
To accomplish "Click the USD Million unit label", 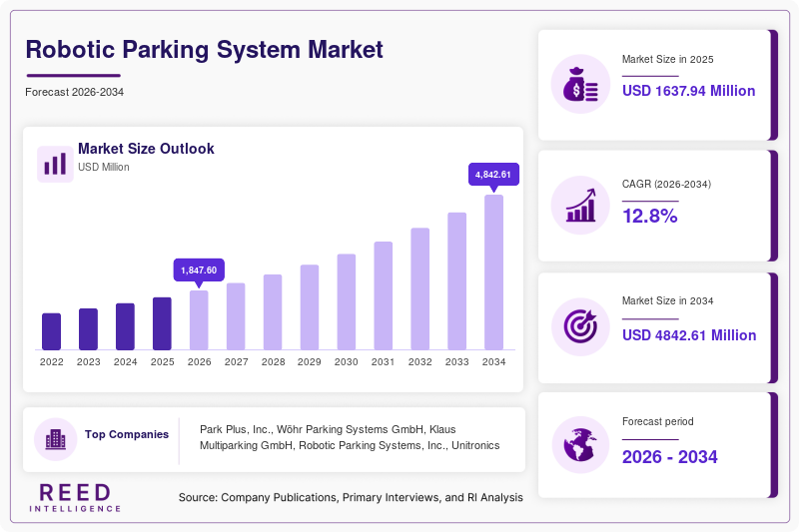I will point(104,167).
